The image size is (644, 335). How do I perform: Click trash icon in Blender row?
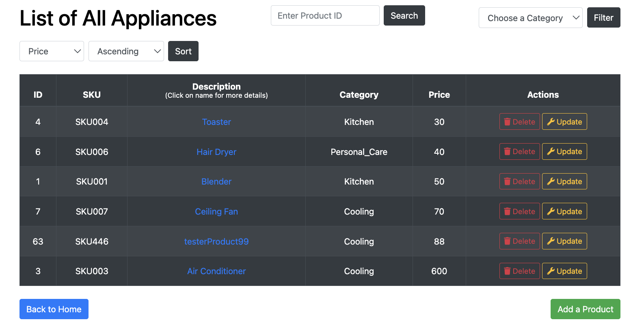507,181
